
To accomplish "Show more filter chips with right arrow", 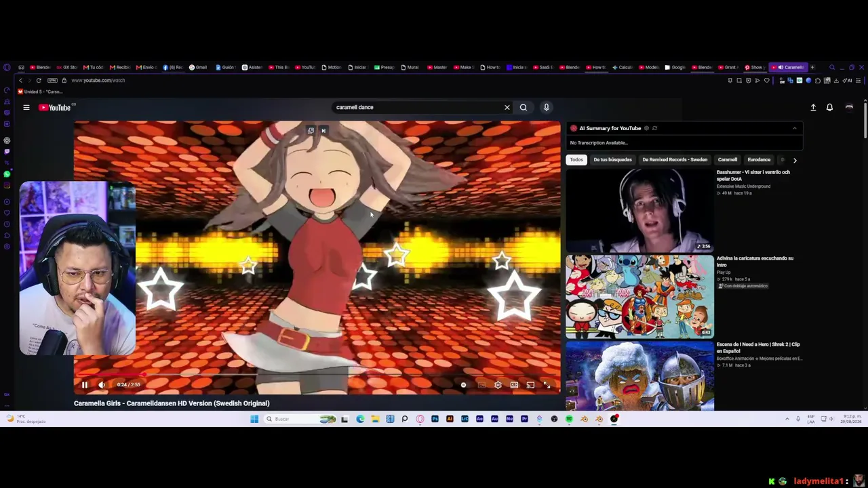I will pyautogui.click(x=795, y=160).
